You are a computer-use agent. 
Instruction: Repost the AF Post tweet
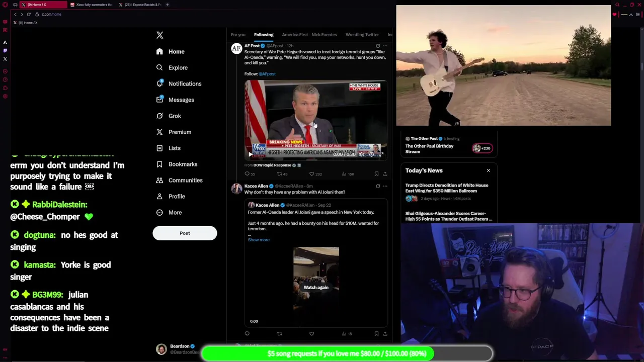tap(279, 174)
